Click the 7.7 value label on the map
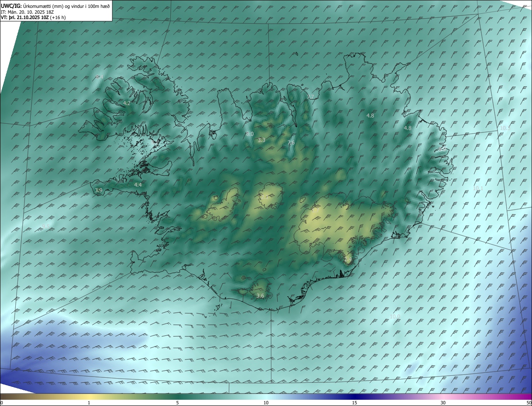Image resolution: width=532 pixels, height=406 pixels. point(310,97)
